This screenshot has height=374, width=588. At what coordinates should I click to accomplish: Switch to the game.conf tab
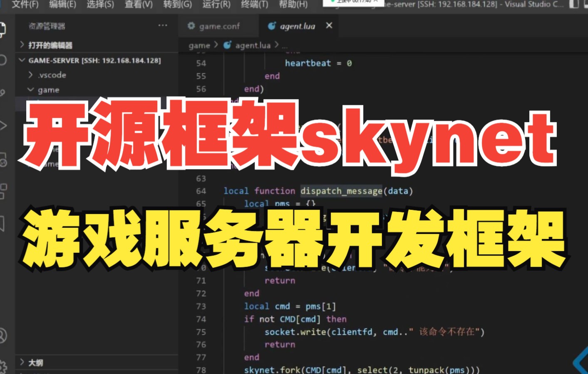tap(216, 26)
